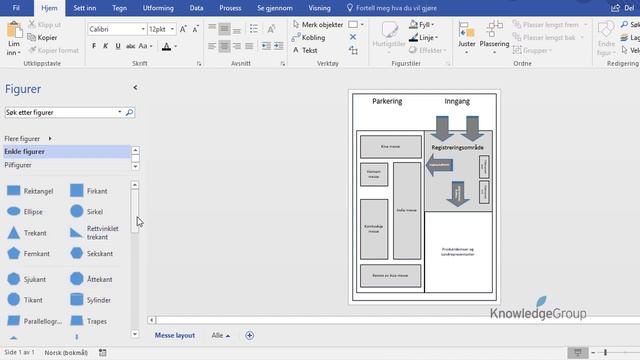Click the connection point X tool
Viewport: 640px width, 360px height.
click(x=353, y=37)
